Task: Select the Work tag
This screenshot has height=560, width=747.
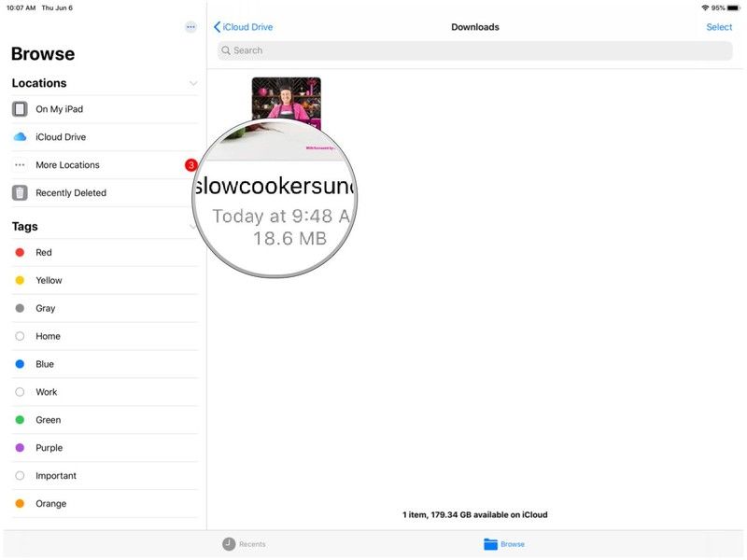Action: tap(47, 392)
